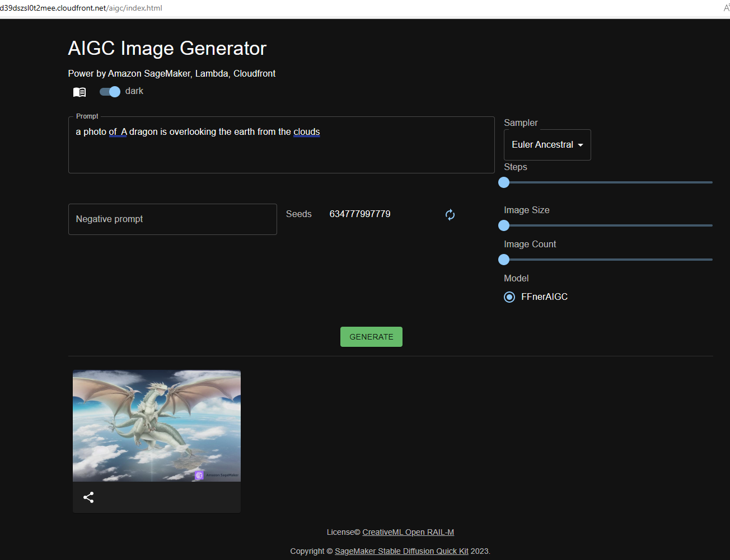This screenshot has height=560, width=730.
Task: Click the refresh seed icon
Action: click(x=450, y=215)
